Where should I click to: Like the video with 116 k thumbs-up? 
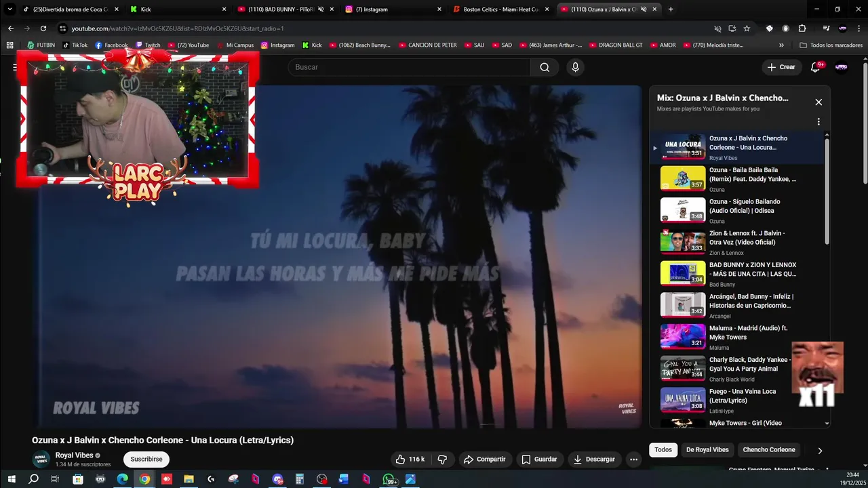tap(410, 459)
